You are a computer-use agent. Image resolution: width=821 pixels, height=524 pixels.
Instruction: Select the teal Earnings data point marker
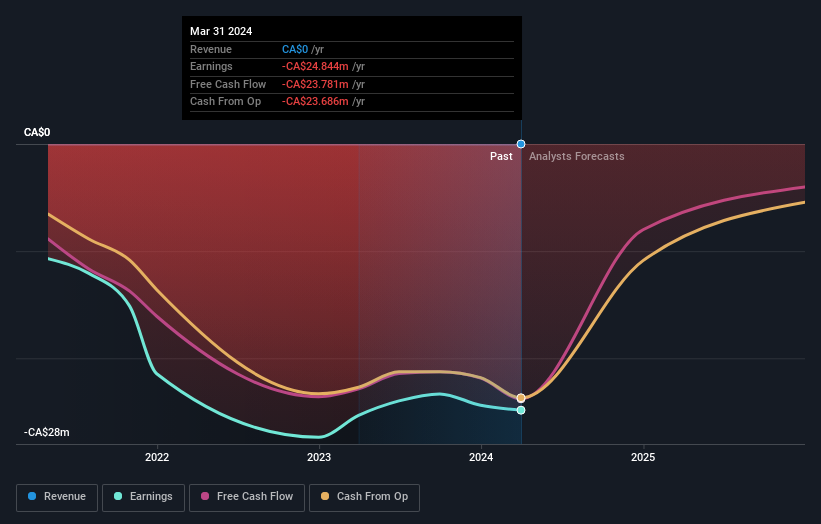coord(521,410)
